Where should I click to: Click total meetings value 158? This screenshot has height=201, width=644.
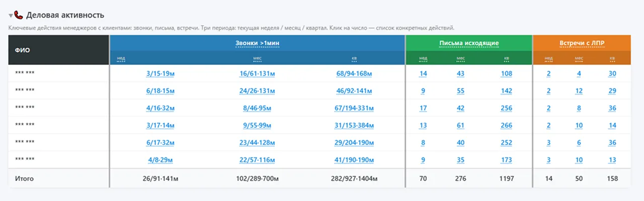point(612,178)
